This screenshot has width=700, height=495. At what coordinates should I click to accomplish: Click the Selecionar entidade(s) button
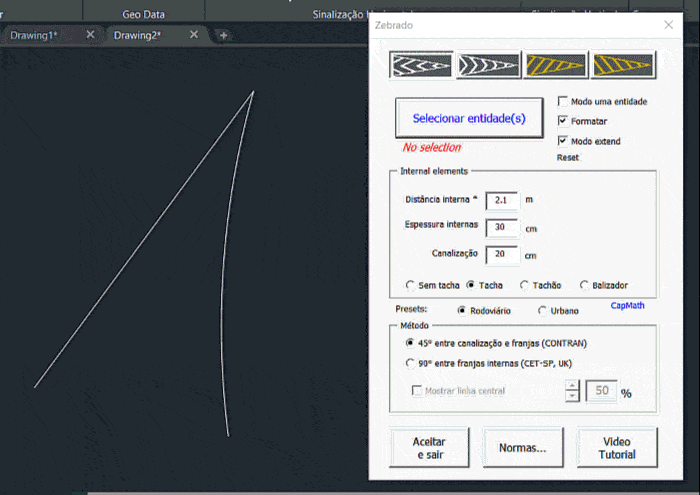tap(469, 118)
